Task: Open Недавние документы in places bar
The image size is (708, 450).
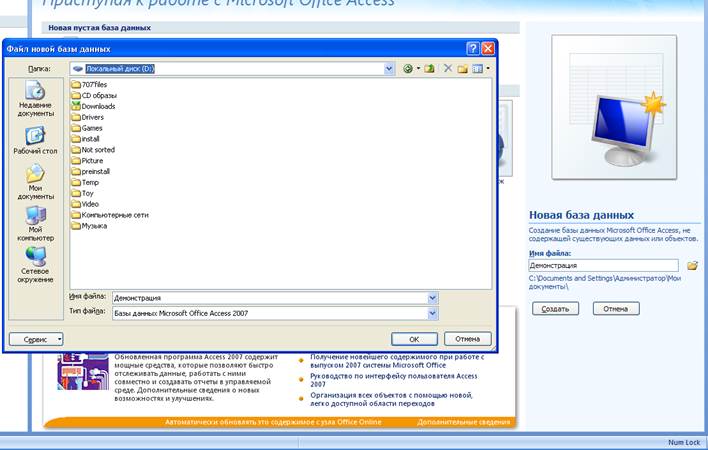Action: coord(36,99)
